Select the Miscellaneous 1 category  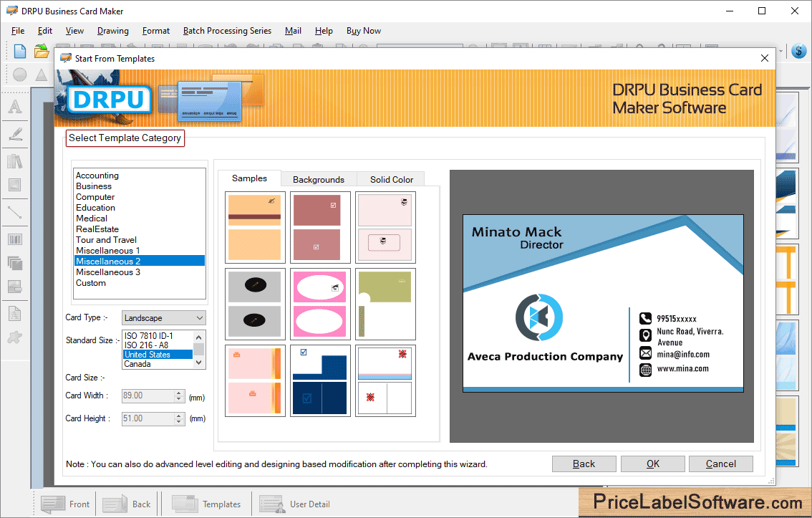[140, 251]
